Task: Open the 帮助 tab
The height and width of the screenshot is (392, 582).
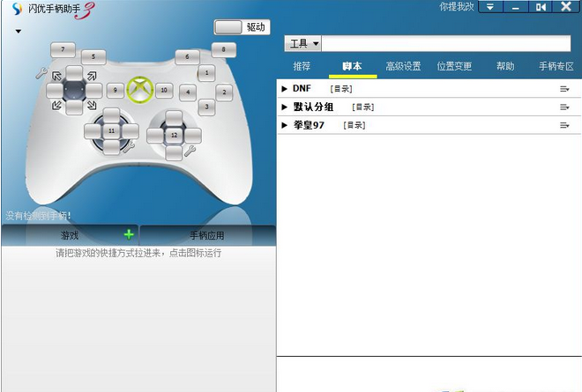Action: [505, 66]
